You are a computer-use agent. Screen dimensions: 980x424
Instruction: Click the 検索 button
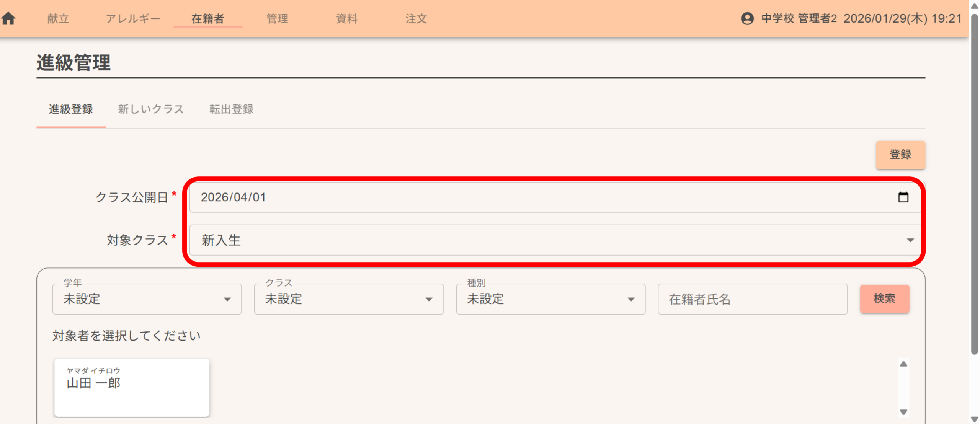(x=884, y=298)
